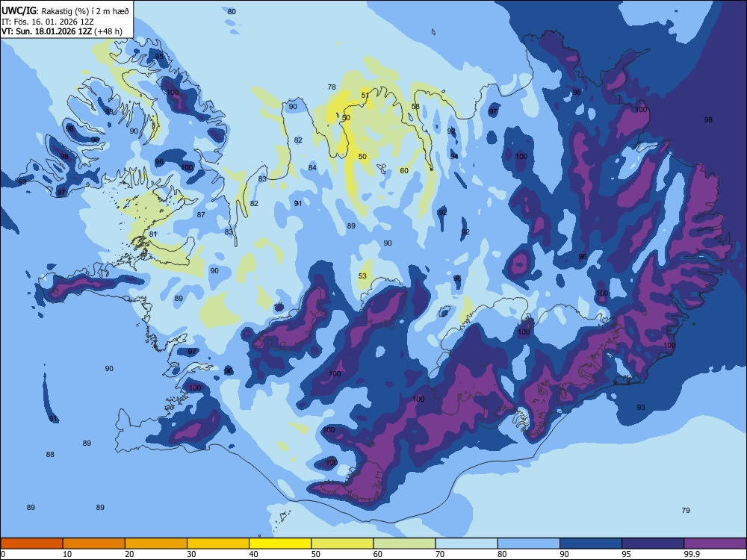The height and width of the screenshot is (560, 747).
Task: Choose the dark navy 95–99.9 legend swatch
Action: [653, 544]
